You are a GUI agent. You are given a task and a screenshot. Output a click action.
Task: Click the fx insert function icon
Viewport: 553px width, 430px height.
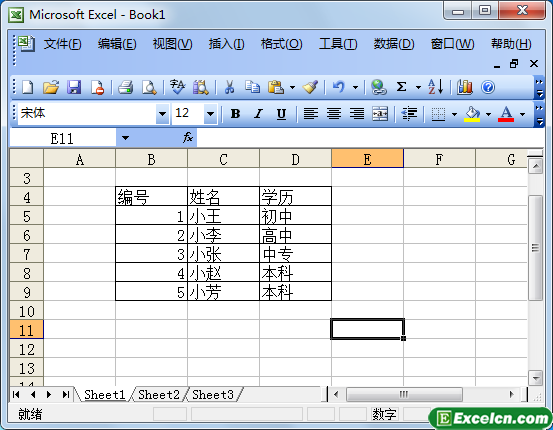(188, 138)
